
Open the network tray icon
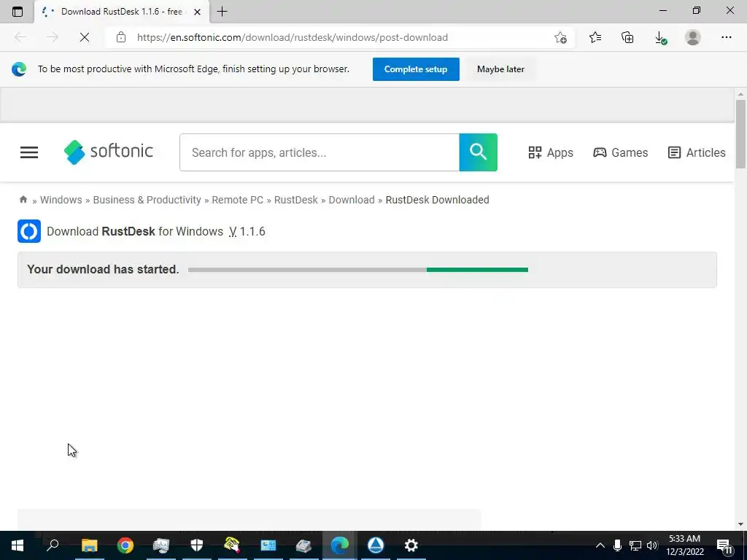tap(635, 545)
